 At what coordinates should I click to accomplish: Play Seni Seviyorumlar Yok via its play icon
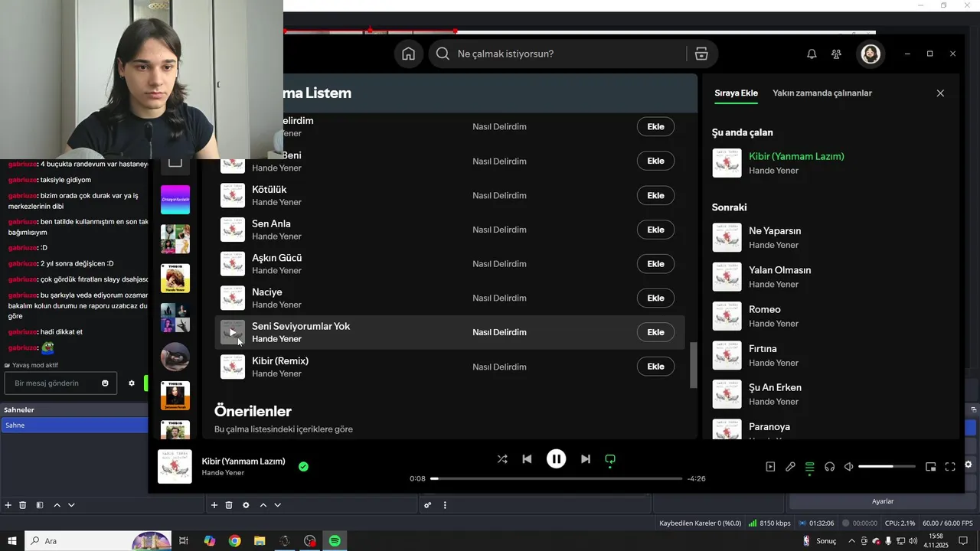233,332
